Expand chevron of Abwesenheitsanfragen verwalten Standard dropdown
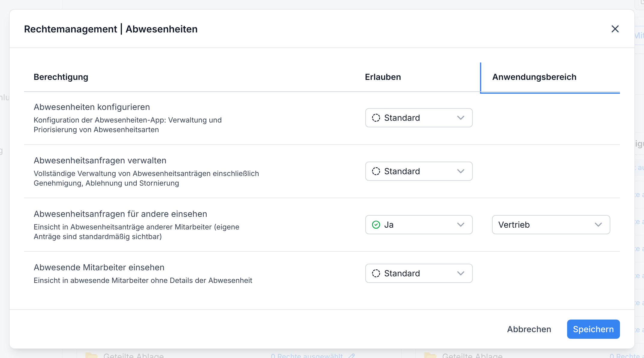 coord(461,171)
